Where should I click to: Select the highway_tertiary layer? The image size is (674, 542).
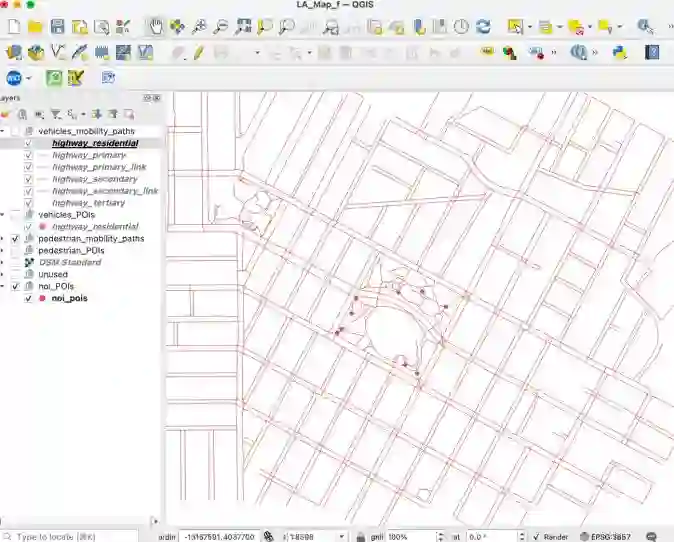pyautogui.click(x=89, y=203)
